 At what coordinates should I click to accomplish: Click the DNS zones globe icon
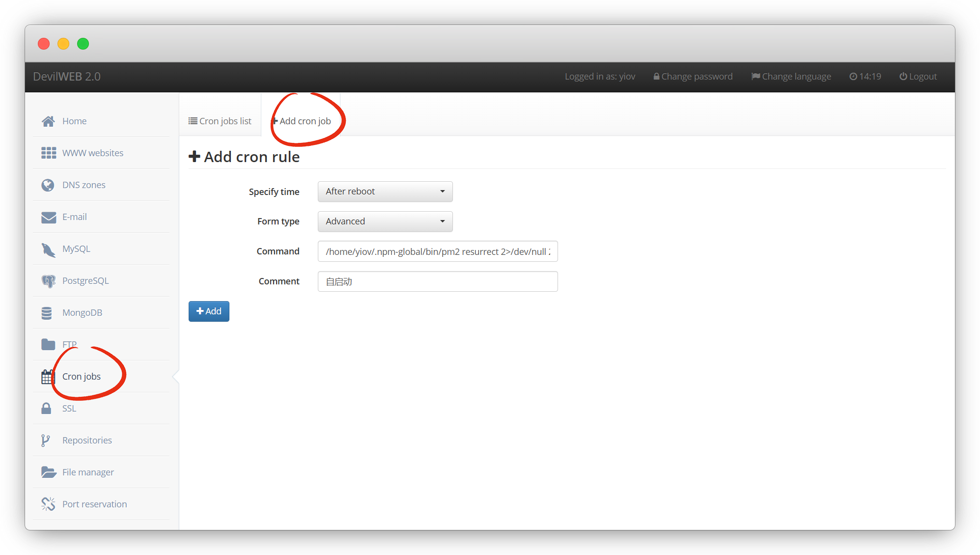pyautogui.click(x=48, y=185)
